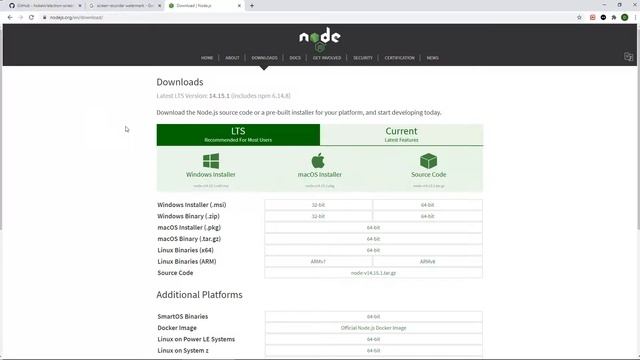Click the Docker Image row label
This screenshot has height=360, width=640.
tap(177, 328)
